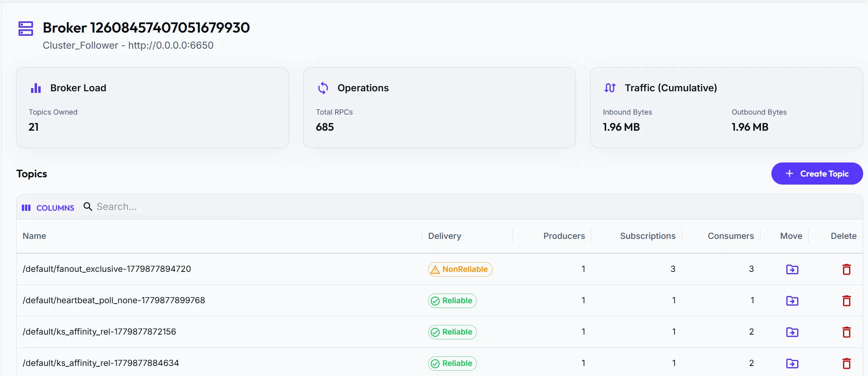The image size is (868, 376).
Task: Open topic /default/ks_affinity_rel-1779877884634
Action: 101,363
